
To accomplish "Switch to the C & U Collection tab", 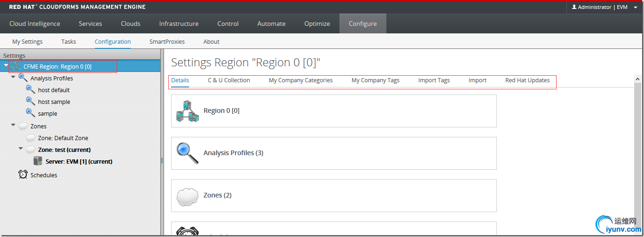I will [x=229, y=80].
